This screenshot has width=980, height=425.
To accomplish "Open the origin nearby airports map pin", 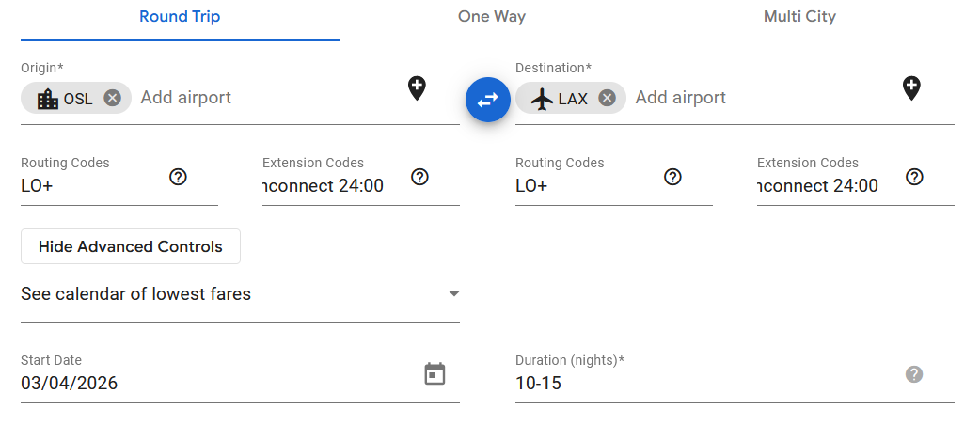I will click(417, 88).
